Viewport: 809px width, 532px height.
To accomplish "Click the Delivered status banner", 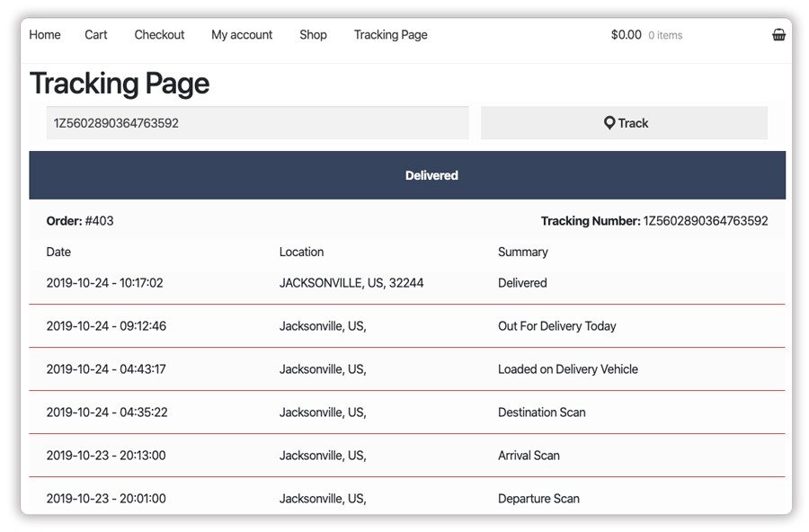I will click(x=407, y=175).
